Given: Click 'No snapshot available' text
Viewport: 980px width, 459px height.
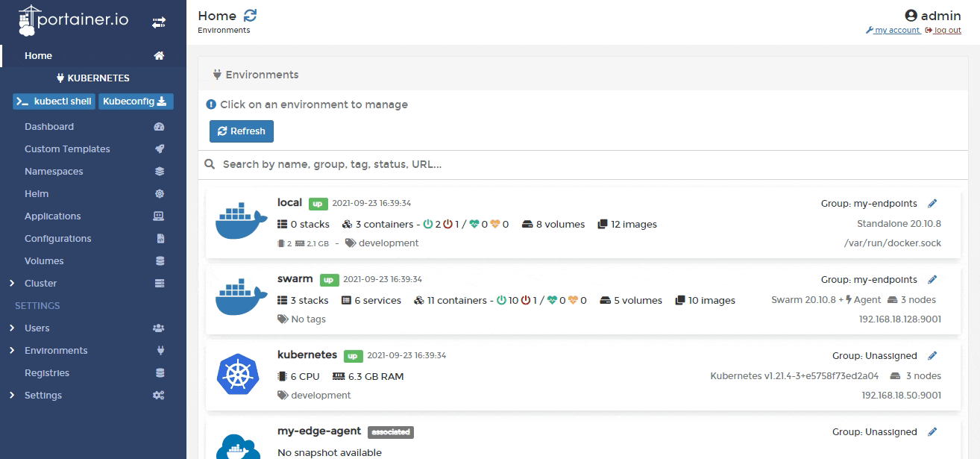Looking at the screenshot, I should tap(330, 453).
